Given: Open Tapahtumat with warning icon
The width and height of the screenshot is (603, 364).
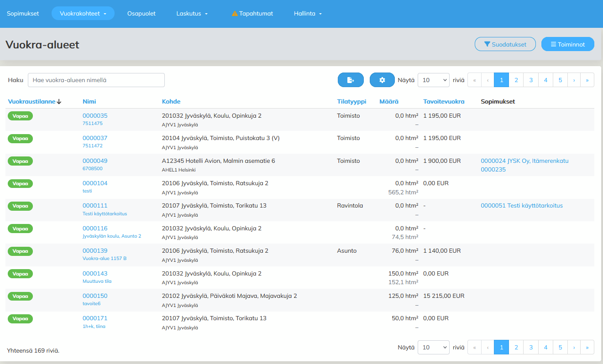Looking at the screenshot, I should coord(252,14).
